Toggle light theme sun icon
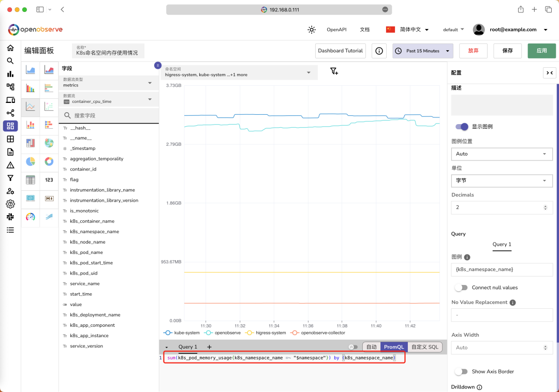Image resolution: width=559 pixels, height=392 pixels. (312, 29)
